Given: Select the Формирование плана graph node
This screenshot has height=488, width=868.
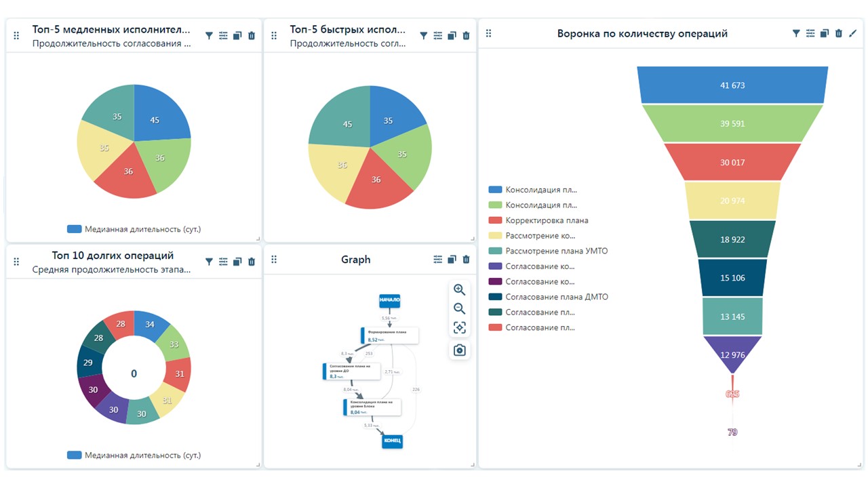Looking at the screenshot, I should (390, 335).
